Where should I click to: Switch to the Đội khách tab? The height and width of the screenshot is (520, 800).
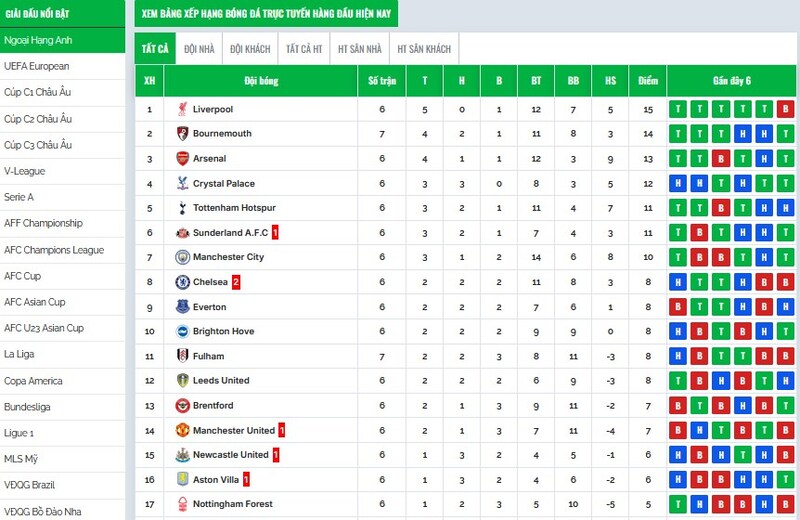[250, 49]
